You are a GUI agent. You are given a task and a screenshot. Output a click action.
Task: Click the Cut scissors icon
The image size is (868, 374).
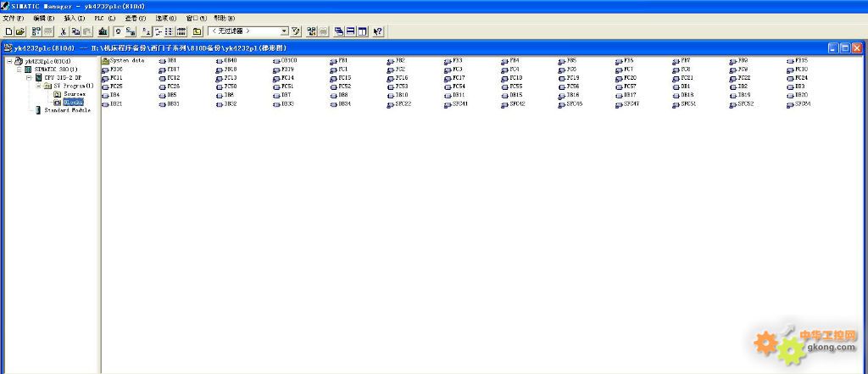(x=63, y=31)
